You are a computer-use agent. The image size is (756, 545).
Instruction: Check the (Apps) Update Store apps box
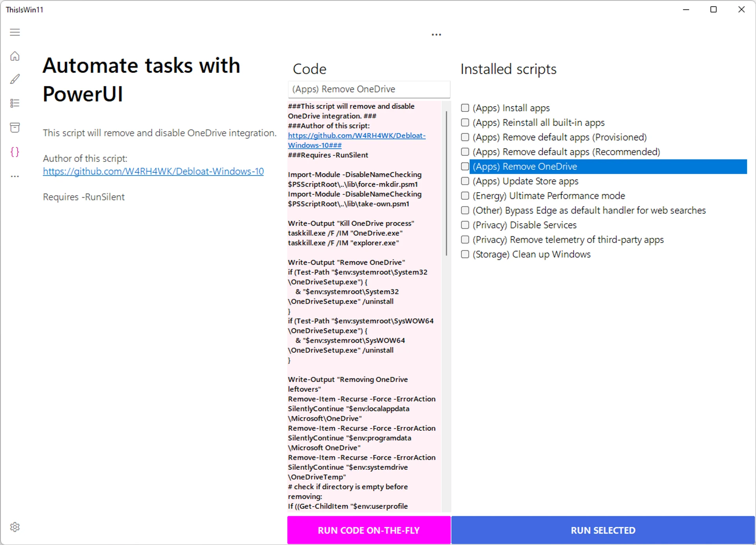tap(465, 181)
